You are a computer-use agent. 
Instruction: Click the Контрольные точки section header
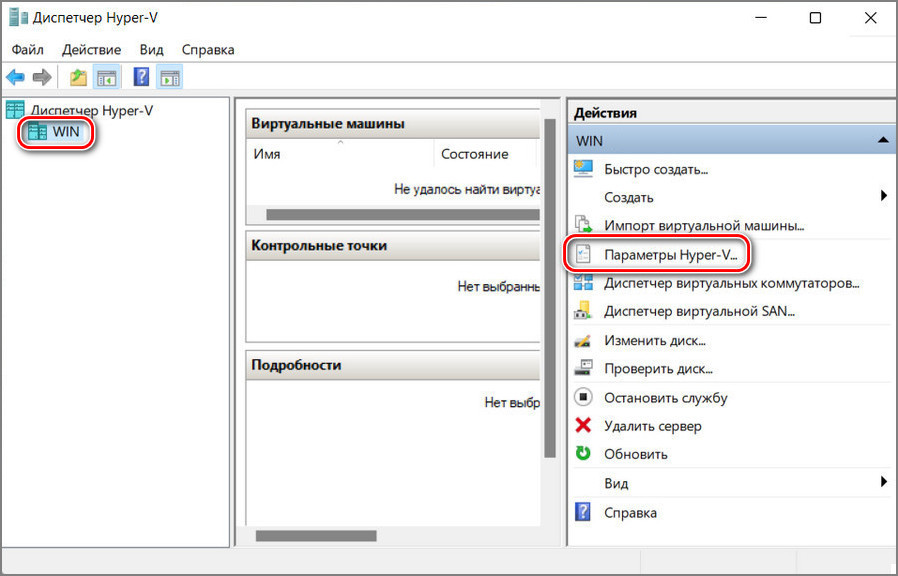[393, 246]
